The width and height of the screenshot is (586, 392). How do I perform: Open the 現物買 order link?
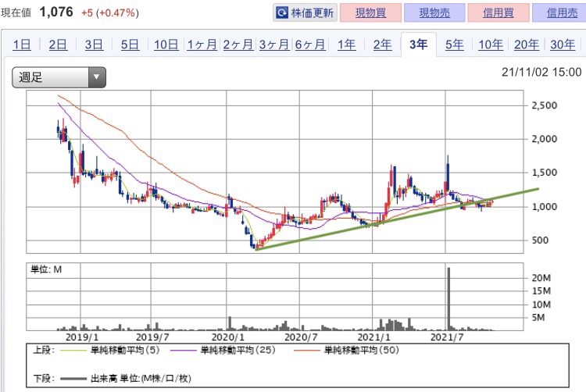370,13
